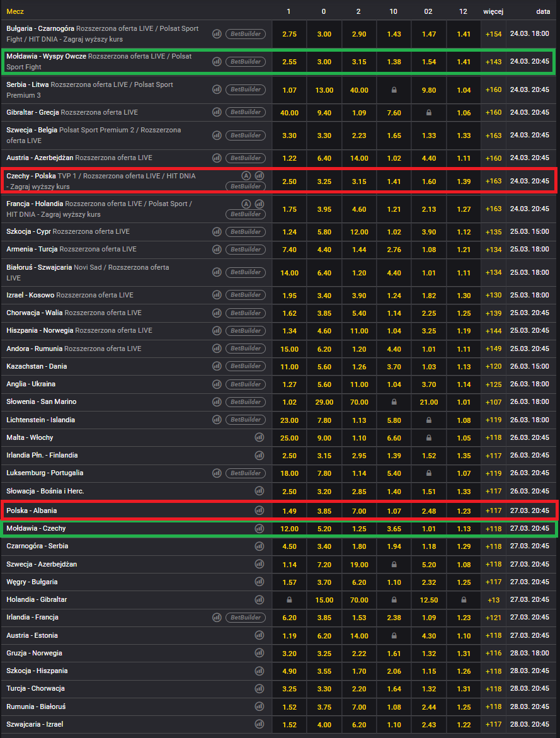Image resolution: width=560 pixels, height=738 pixels.
Task: Open statistics icon for Bułgaria - Czarnogóra
Action: tap(217, 34)
